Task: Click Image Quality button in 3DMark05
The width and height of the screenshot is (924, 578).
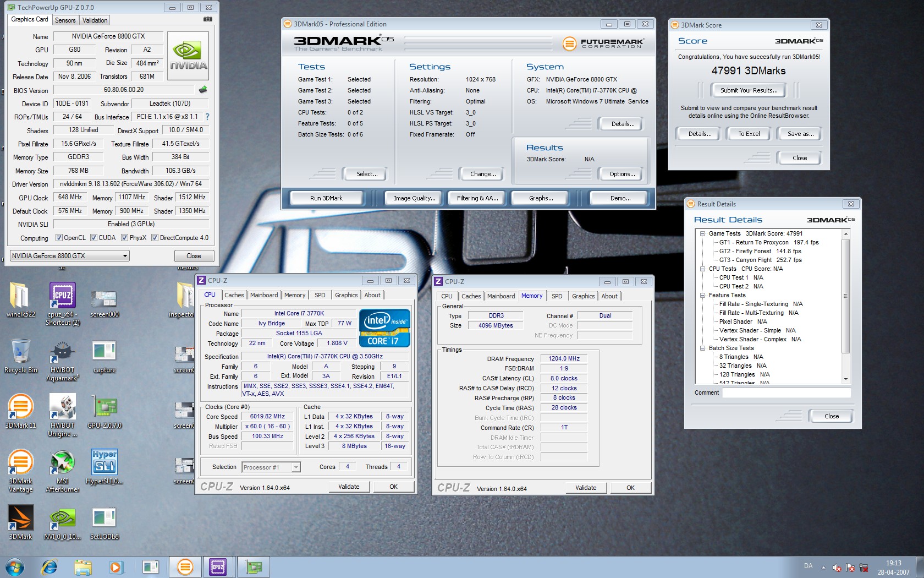Action: click(x=414, y=198)
